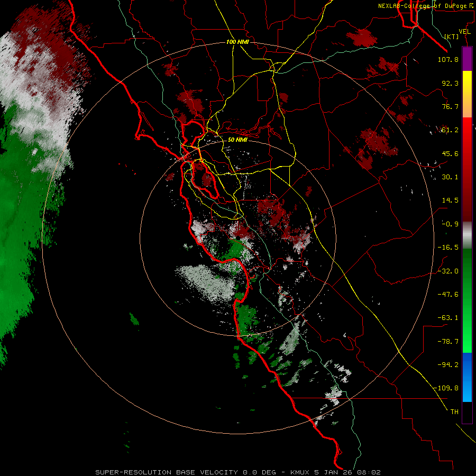Pick the gray near-zero segment of the color bar
The width and height of the screenshot is (476, 476).
[467, 235]
